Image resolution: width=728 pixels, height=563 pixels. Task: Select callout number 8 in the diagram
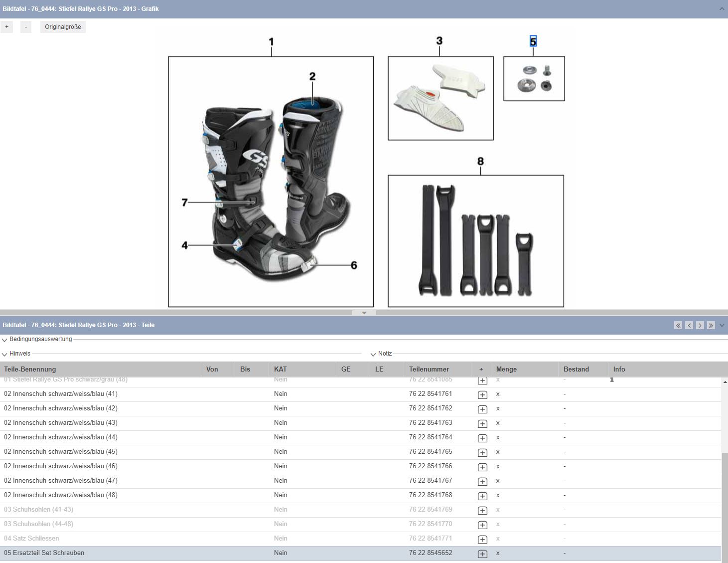coord(480,161)
